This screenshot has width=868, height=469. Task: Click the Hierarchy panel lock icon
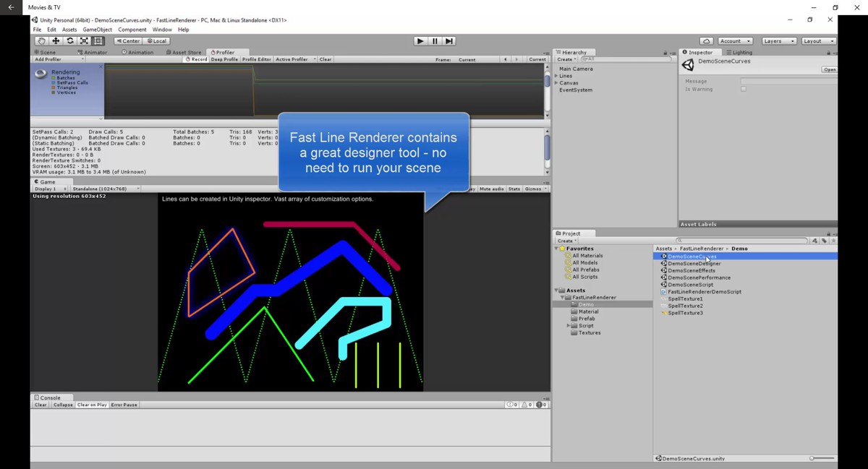pos(665,53)
